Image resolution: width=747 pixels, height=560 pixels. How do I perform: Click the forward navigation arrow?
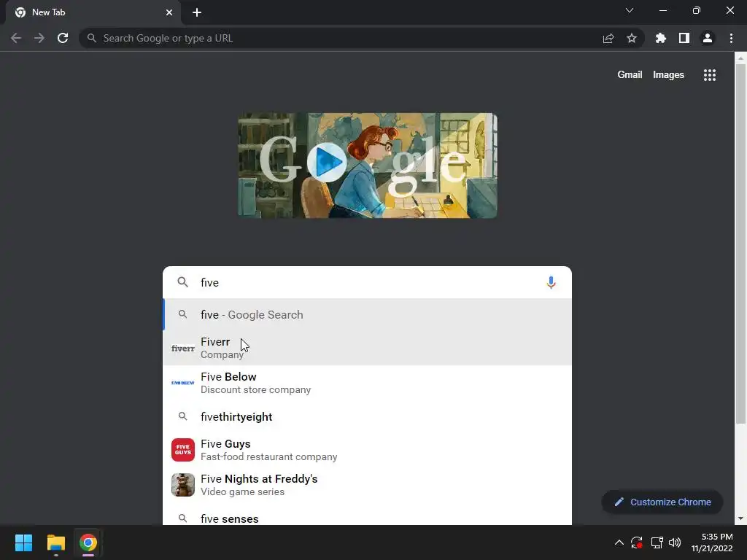(39, 38)
